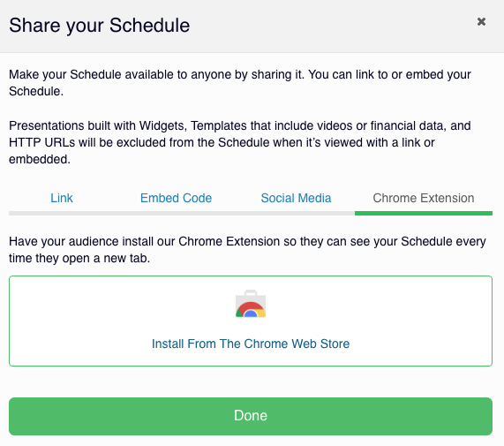
Task: Click the 'Presentations built with Widgets' paragraph
Action: 240,142
